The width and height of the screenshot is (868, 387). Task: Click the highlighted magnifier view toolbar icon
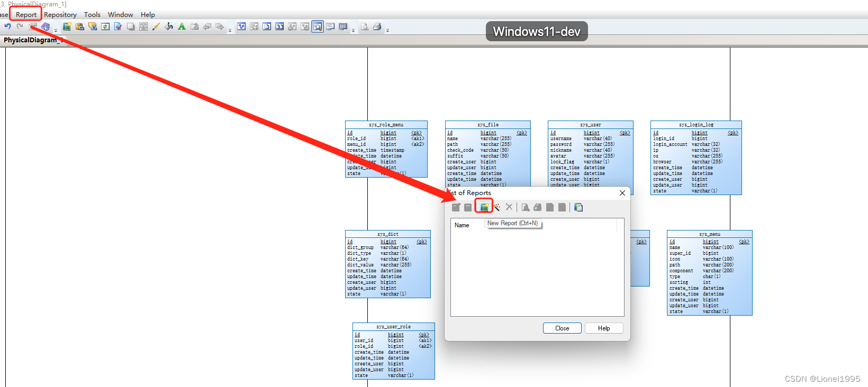point(318,26)
